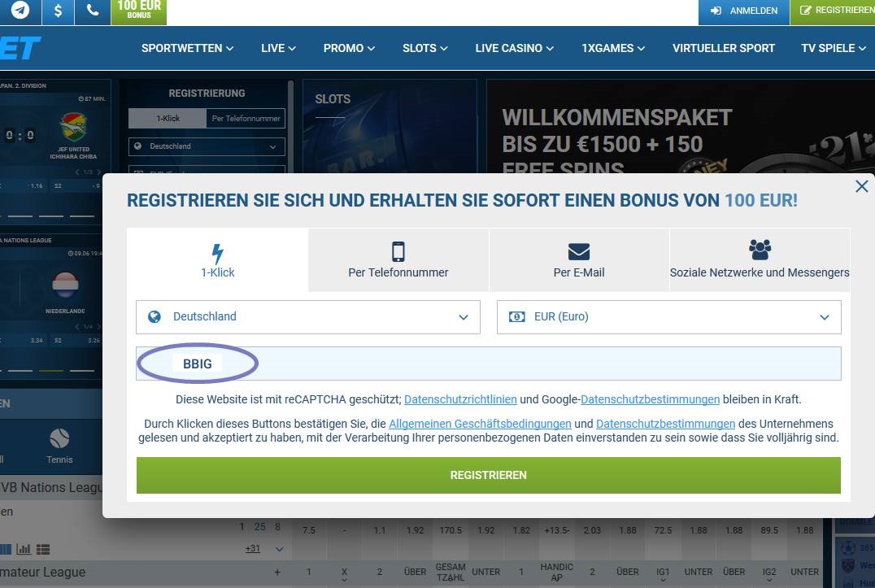Click the envelope E-Mail icon
This screenshot has width=875, height=588.
coord(579,251)
